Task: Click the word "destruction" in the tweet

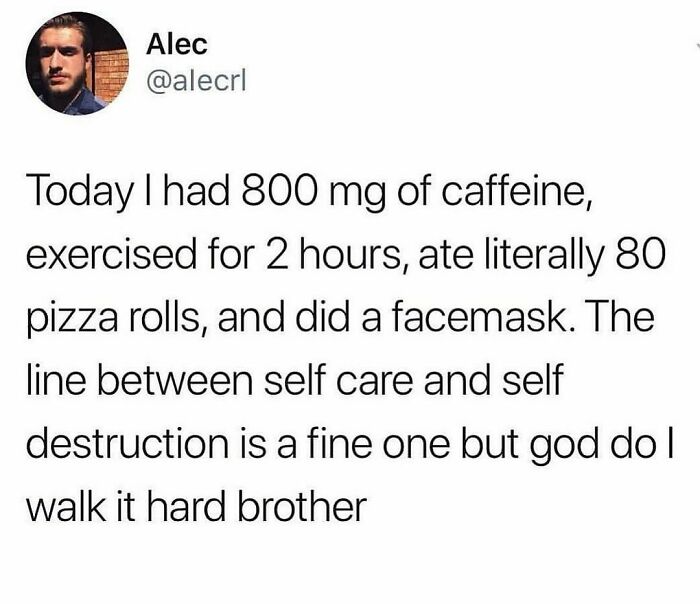Action: point(127,443)
